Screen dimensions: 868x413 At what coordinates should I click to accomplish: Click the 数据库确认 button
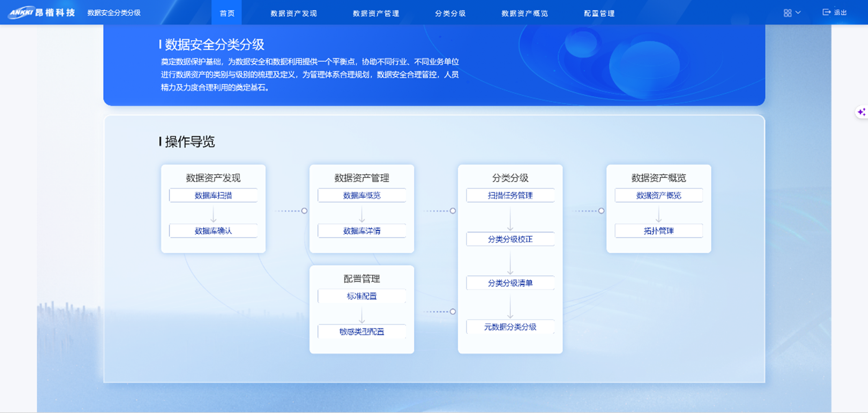[213, 231]
